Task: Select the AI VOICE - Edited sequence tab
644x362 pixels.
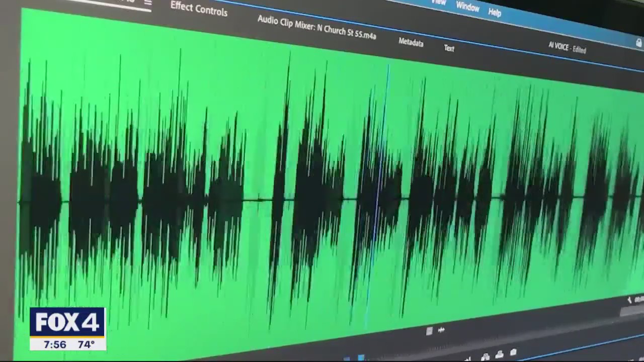Action: pos(566,47)
